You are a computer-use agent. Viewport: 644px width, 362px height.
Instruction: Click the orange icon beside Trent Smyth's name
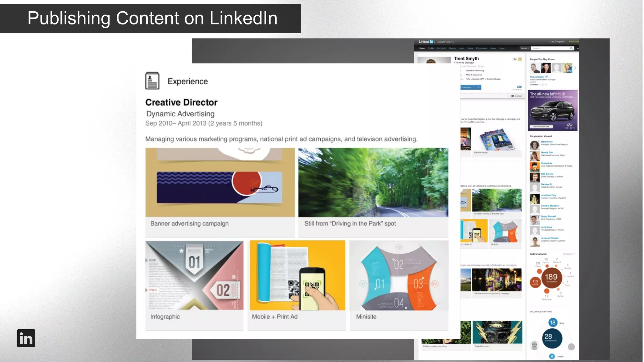click(x=520, y=59)
